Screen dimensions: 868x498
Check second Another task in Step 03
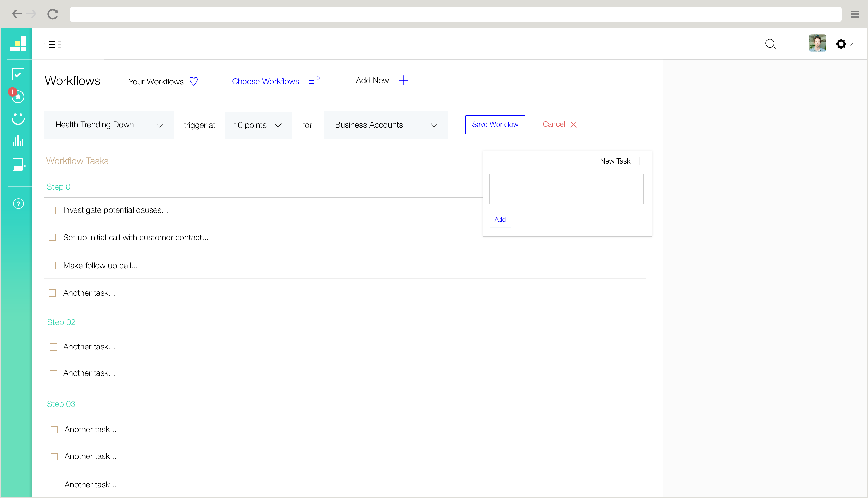(x=54, y=457)
